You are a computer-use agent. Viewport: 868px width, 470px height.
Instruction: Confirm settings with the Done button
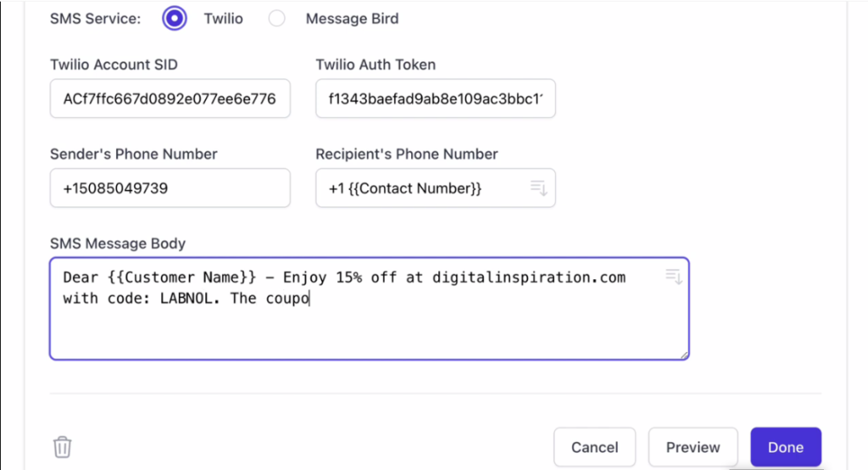[786, 447]
